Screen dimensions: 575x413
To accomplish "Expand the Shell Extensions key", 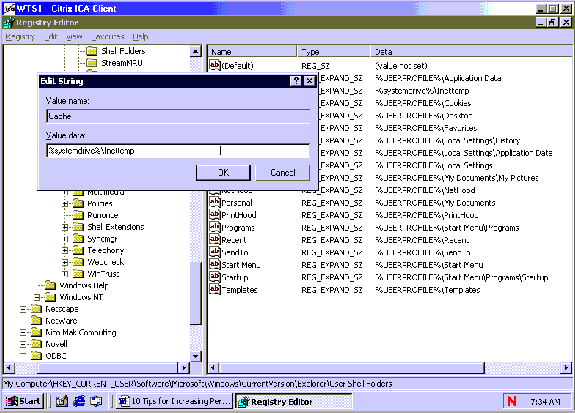I will point(65,227).
